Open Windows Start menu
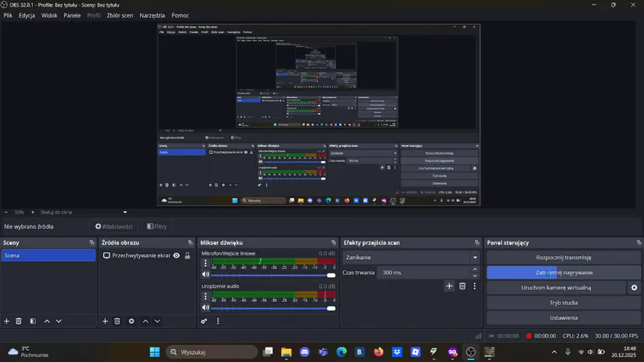644x362 pixels. [x=155, y=352]
